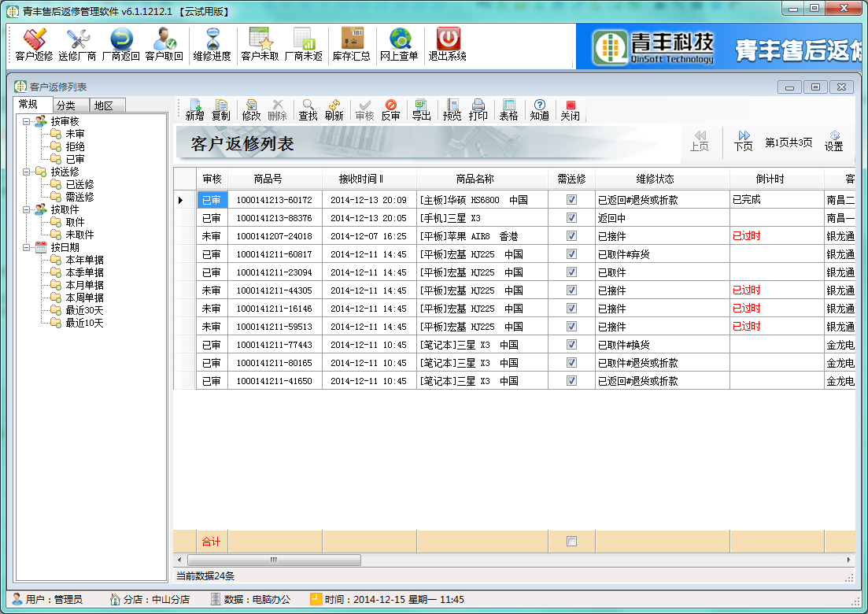
Task: Click 导出 export button
Action: (x=421, y=109)
